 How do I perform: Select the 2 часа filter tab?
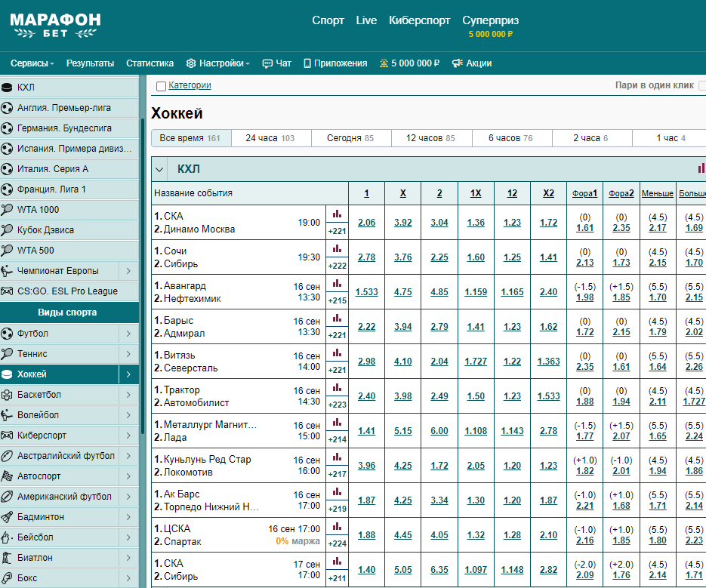click(x=592, y=138)
